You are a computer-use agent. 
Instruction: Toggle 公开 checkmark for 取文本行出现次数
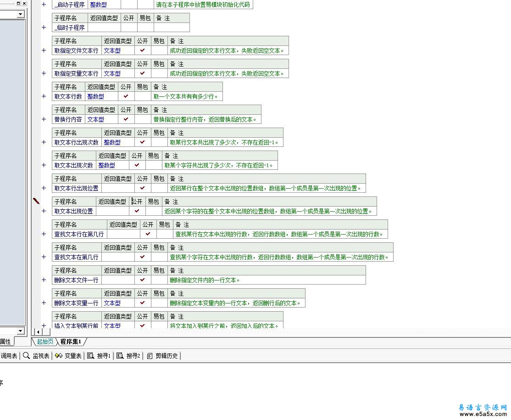[x=142, y=142]
